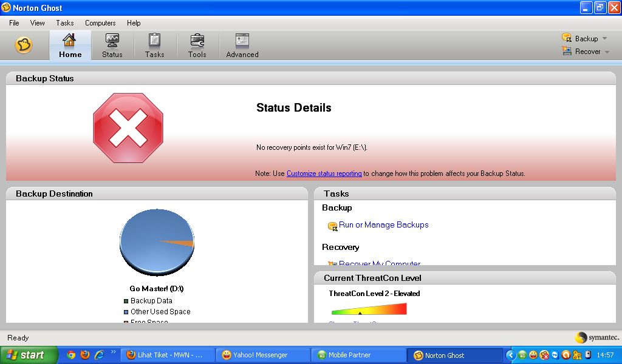Click the Backup Status panel header
This screenshot has height=364, width=622.
coord(311,78)
